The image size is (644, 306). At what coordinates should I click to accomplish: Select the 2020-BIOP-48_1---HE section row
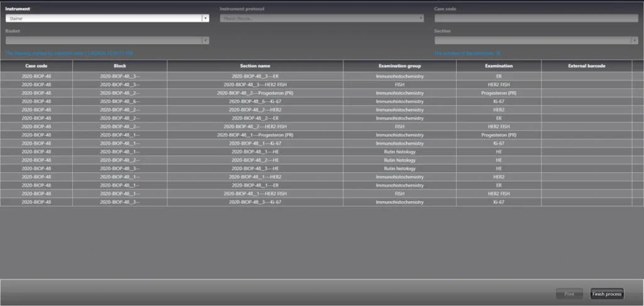click(x=316, y=152)
